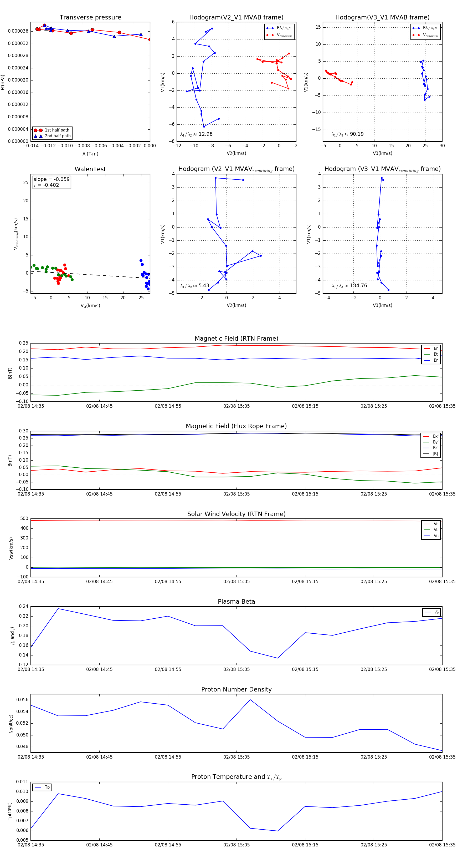This screenshot has width=473, height=868.
Task: Click "slope = -0.059" in the WalenTest box
Action: 52,179
